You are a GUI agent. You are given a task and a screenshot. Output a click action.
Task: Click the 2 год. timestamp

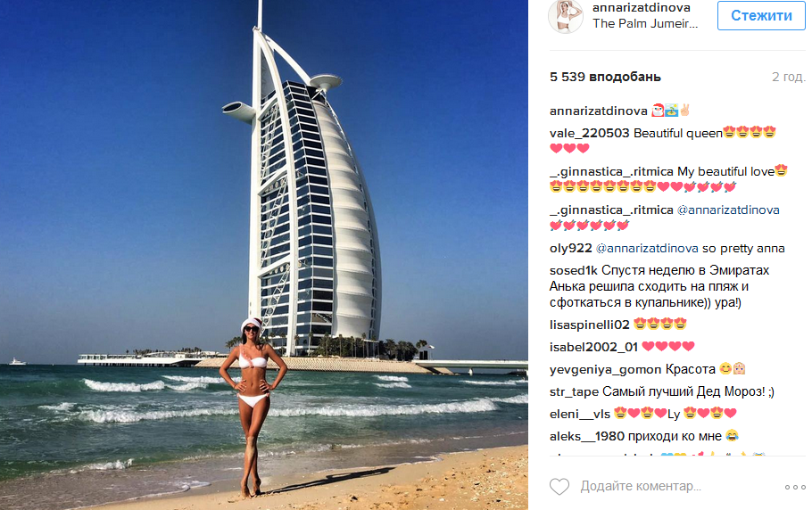point(788,77)
